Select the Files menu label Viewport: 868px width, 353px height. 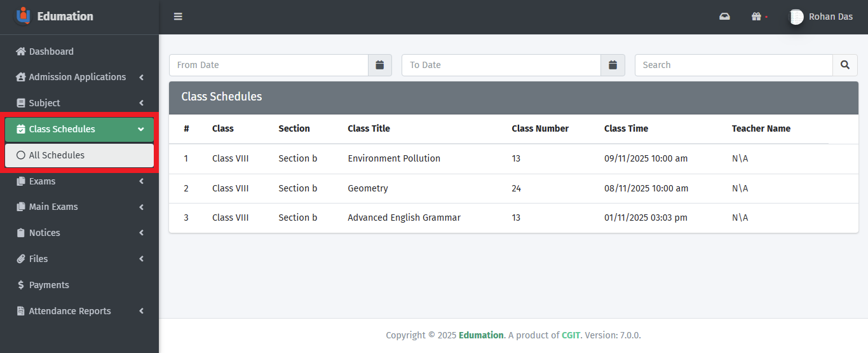(38, 259)
